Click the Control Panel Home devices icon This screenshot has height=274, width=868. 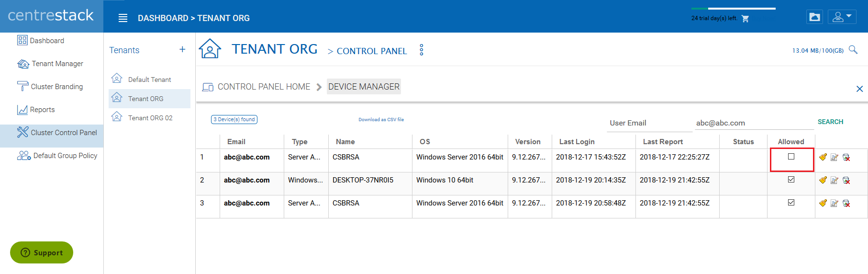[x=208, y=87]
